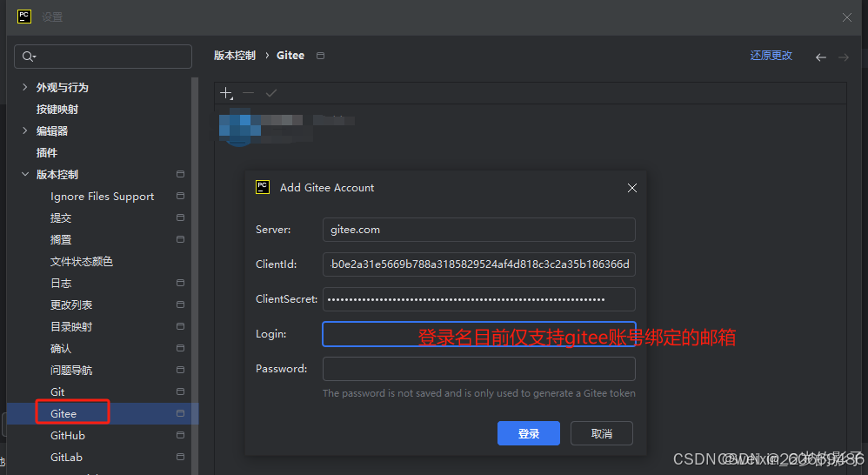Click the project icon next to 目录映射

tap(180, 326)
